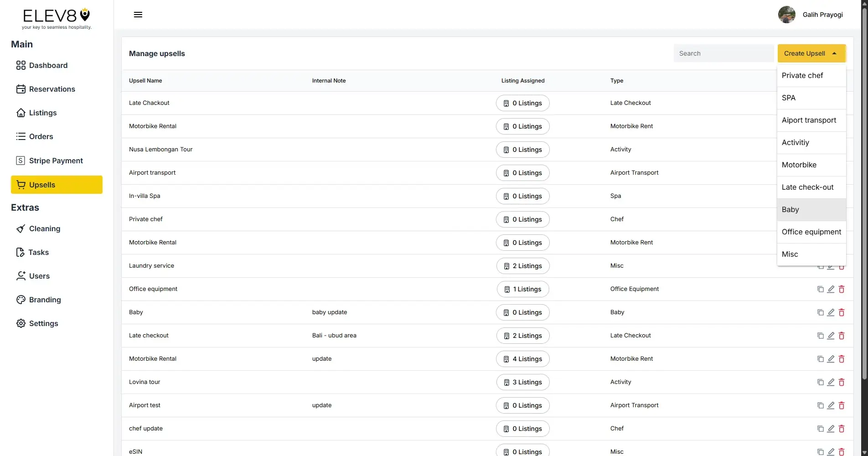This screenshot has height=456, width=868.
Task: Click inside the Search field
Action: point(723,53)
